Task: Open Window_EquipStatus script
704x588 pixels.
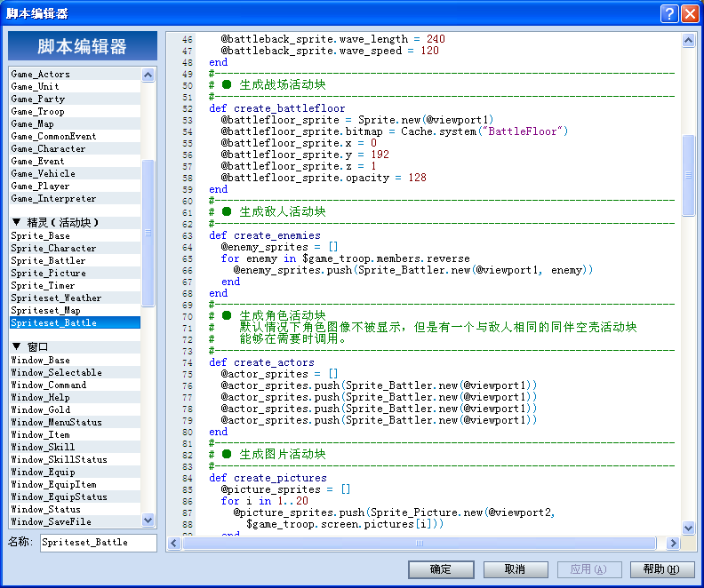Action: [75, 497]
